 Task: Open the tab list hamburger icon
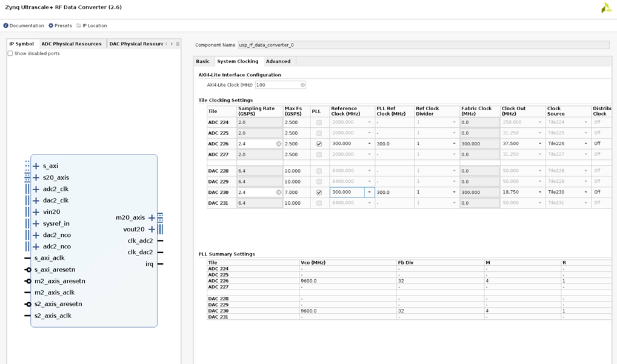point(179,44)
